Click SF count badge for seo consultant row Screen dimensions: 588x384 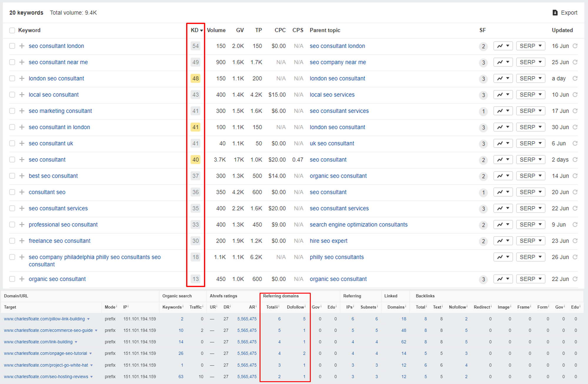coord(483,160)
